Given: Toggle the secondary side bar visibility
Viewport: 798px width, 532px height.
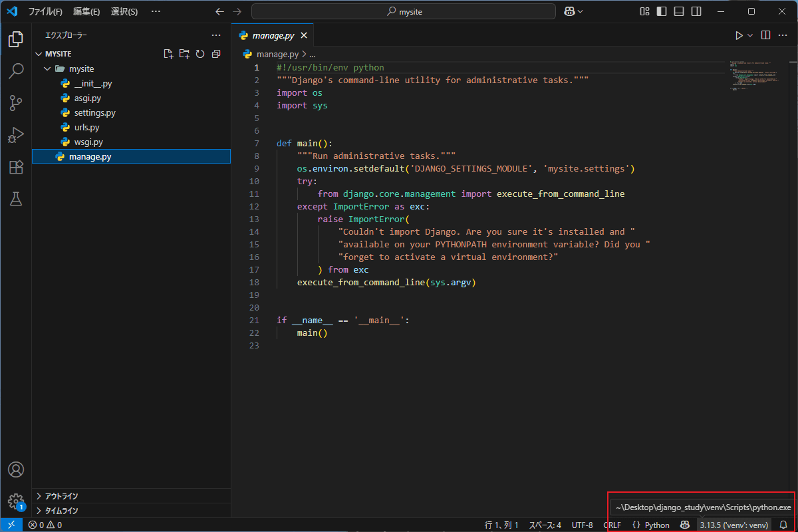Looking at the screenshot, I should point(696,11).
